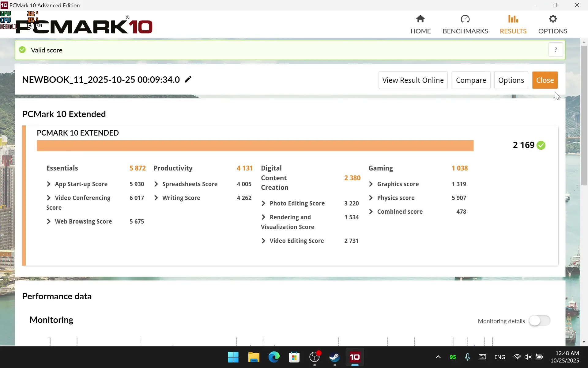
Task: Click the vertical scrollbar down arrow
Action: point(584,342)
